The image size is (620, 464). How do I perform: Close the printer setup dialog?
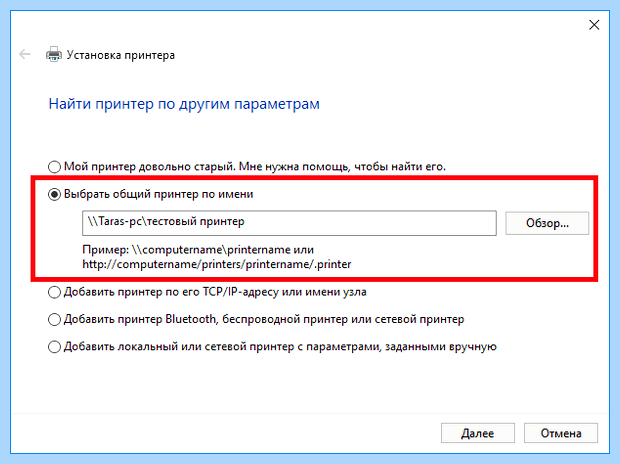tap(594, 25)
